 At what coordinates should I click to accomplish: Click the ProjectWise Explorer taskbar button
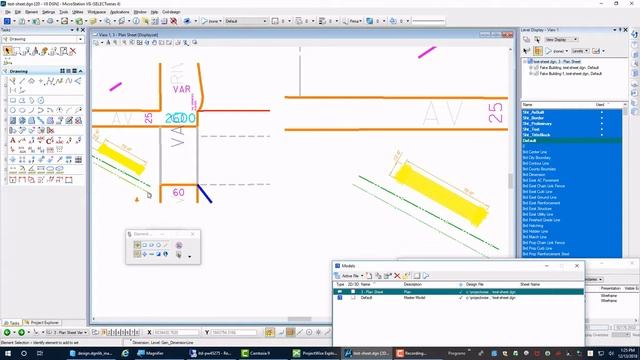(315, 353)
